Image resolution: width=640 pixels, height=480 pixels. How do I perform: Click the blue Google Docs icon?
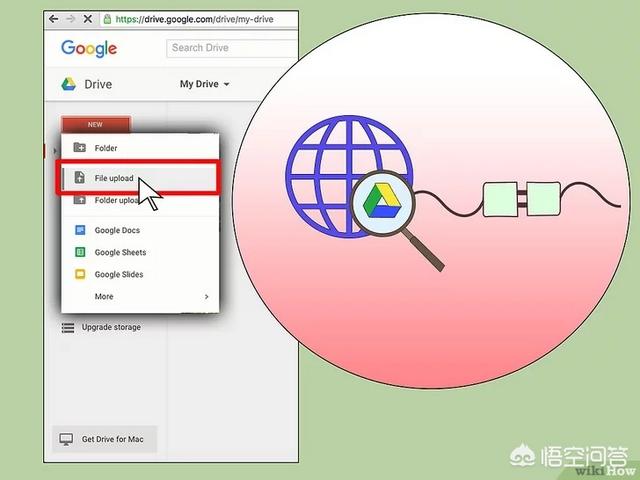(x=80, y=230)
